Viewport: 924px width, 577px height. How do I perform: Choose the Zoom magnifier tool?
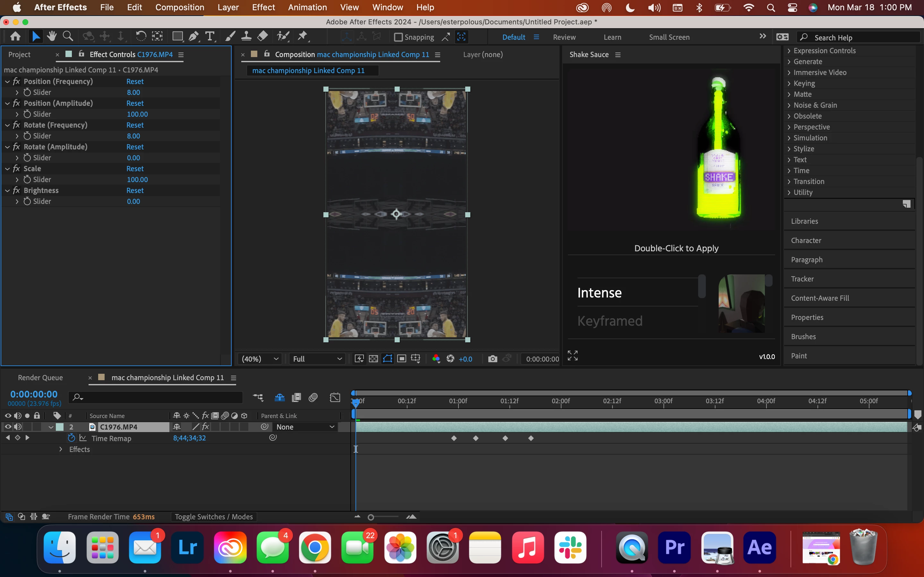coord(68,37)
